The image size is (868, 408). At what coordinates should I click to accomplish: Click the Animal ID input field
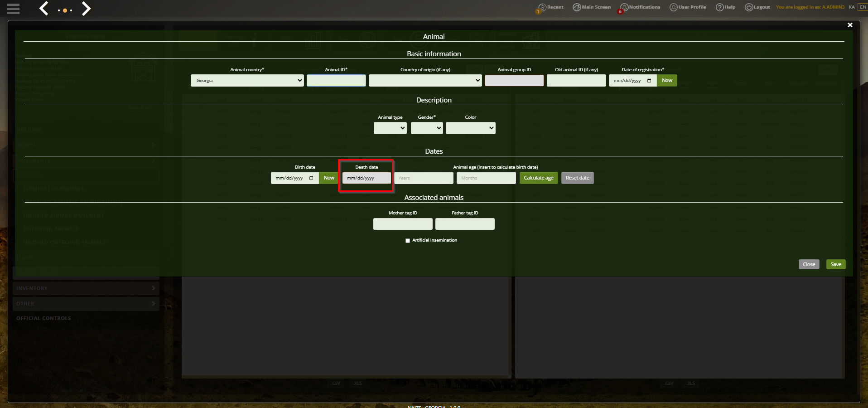(x=336, y=81)
